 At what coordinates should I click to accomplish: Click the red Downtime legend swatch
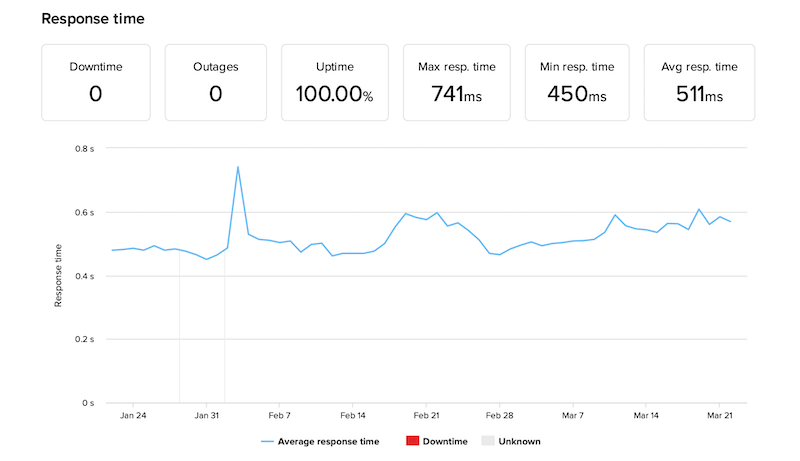tap(414, 441)
